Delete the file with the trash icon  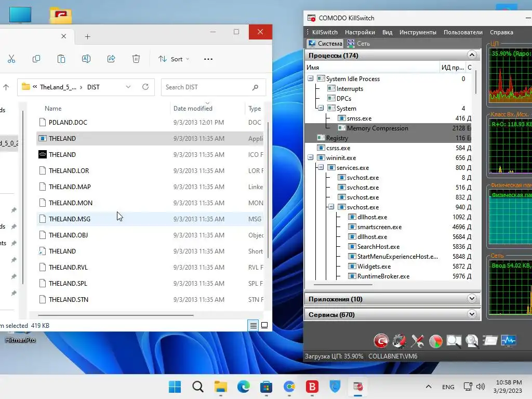136,59
